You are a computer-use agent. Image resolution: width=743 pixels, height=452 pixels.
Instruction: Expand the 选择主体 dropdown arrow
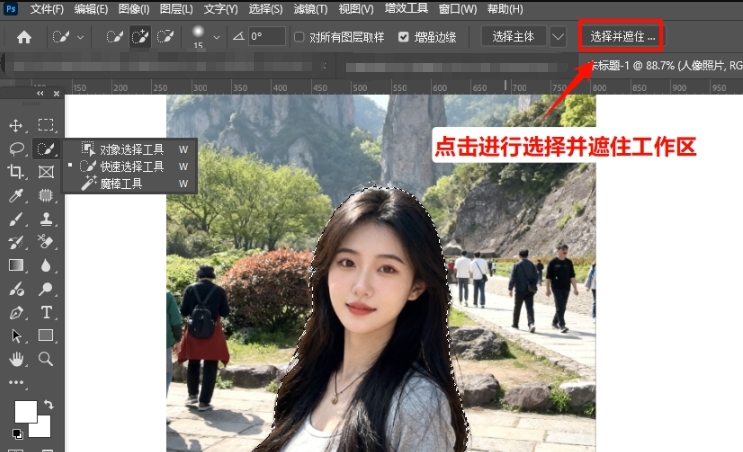pos(558,36)
